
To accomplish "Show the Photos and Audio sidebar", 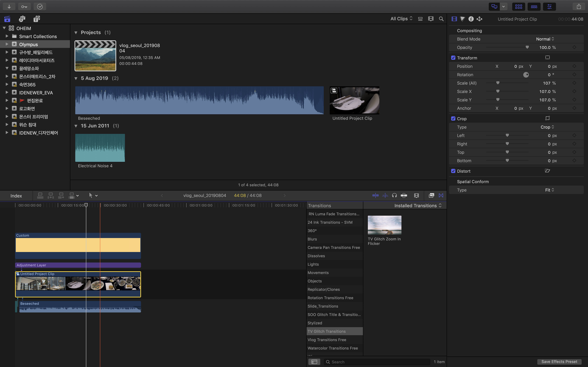I will point(22,19).
